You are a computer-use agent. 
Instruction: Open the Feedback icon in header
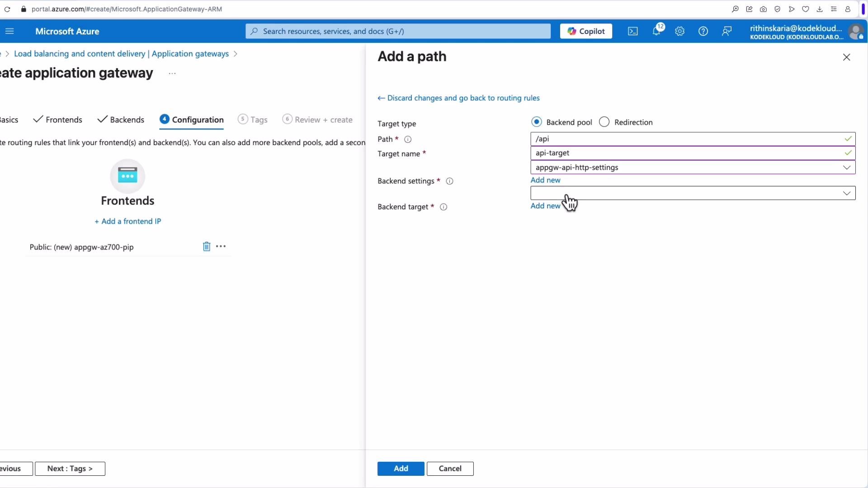pos(726,31)
